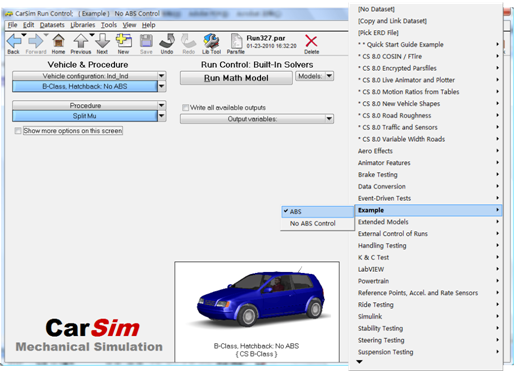518x372 pixels.
Task: Click the Next dataset arrow icon
Action: click(x=102, y=41)
